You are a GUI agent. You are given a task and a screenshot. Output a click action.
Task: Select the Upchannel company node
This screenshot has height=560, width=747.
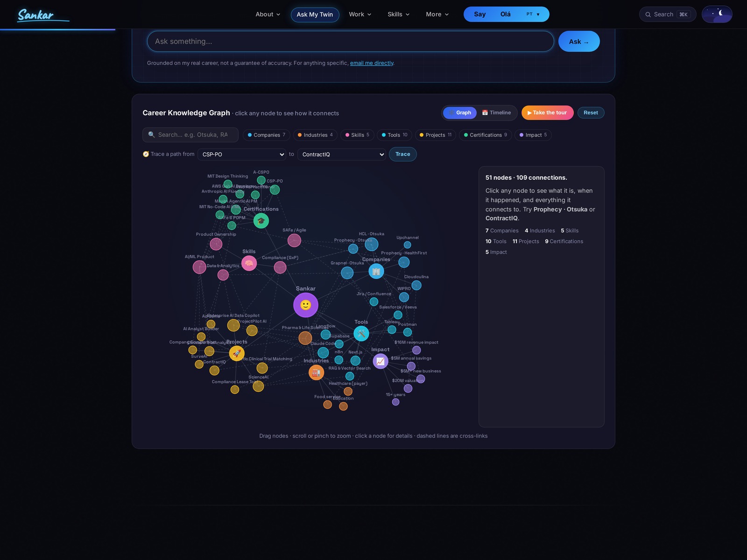[408, 245]
